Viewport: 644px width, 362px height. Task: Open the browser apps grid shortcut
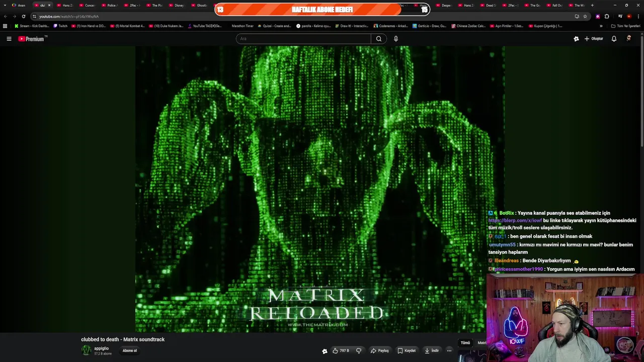[5, 26]
